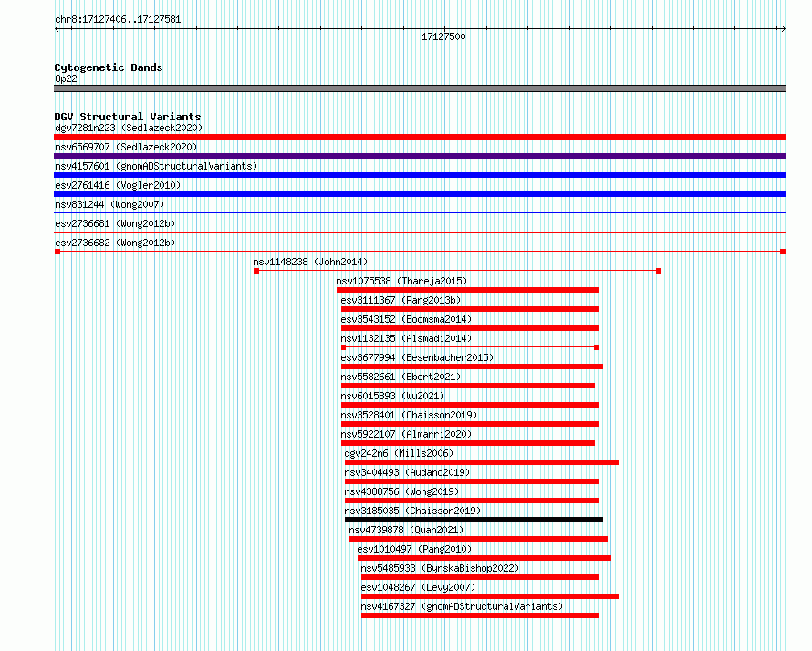The image size is (812, 651).
Task: Click the nsv5485933 (ByrskaBishop2022) label
Action: coord(440,568)
